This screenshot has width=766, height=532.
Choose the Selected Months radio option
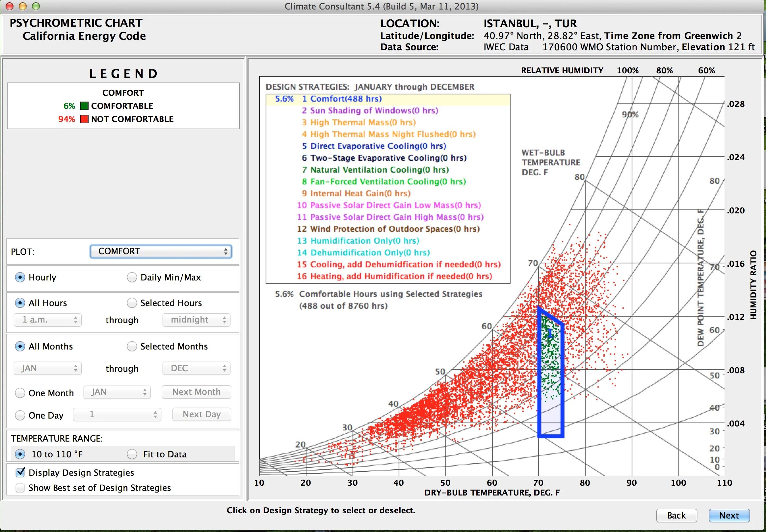[132, 346]
